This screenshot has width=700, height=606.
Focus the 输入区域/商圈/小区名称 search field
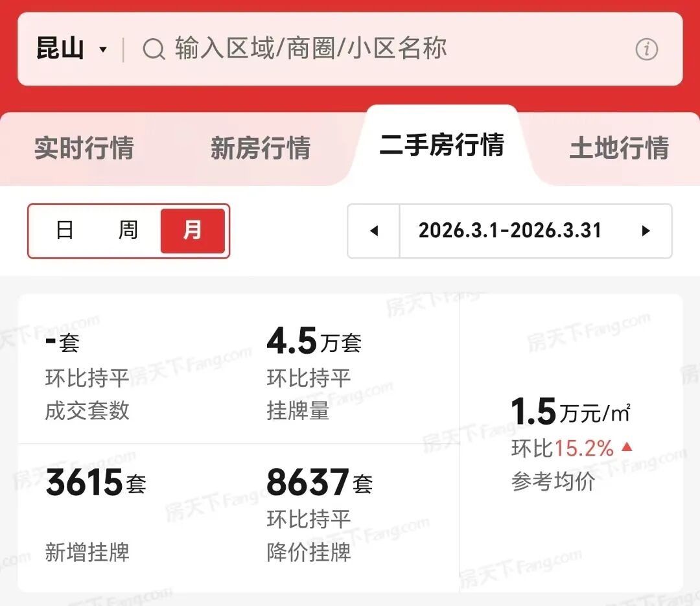[311, 49]
